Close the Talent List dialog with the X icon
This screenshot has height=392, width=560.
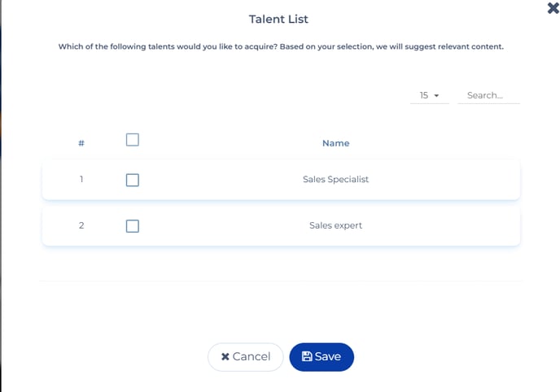coord(553,8)
